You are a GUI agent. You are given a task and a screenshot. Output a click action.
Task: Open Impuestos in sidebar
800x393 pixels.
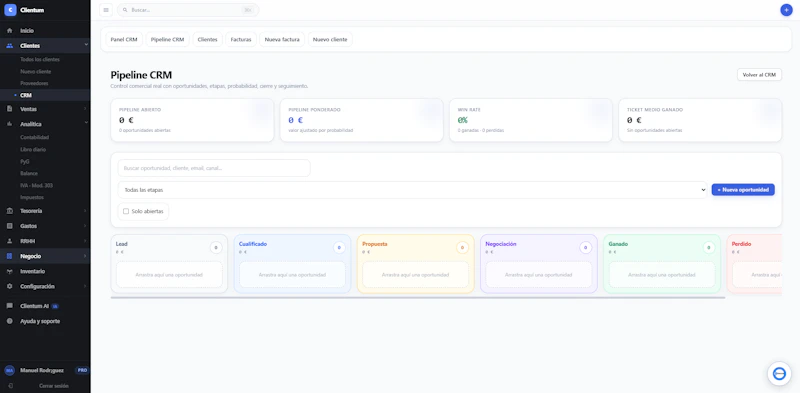pyautogui.click(x=32, y=197)
